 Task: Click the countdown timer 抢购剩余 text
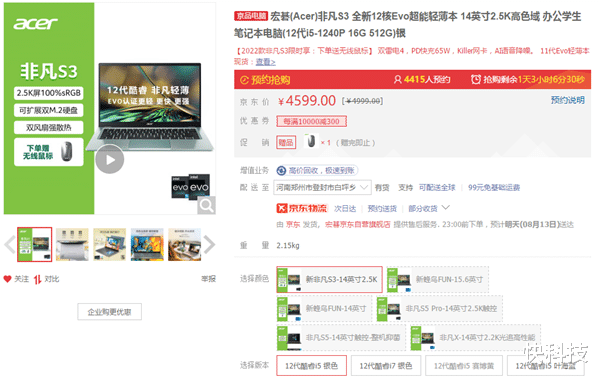tap(528, 80)
